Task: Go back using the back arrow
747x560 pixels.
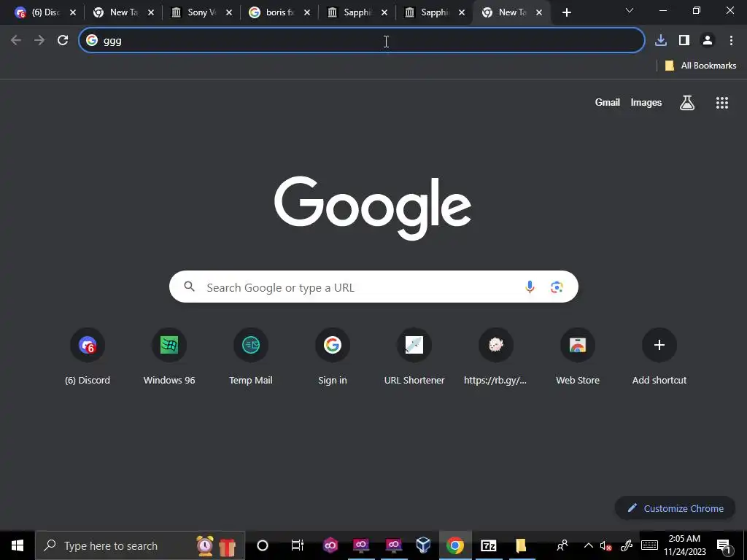Action: (x=16, y=41)
